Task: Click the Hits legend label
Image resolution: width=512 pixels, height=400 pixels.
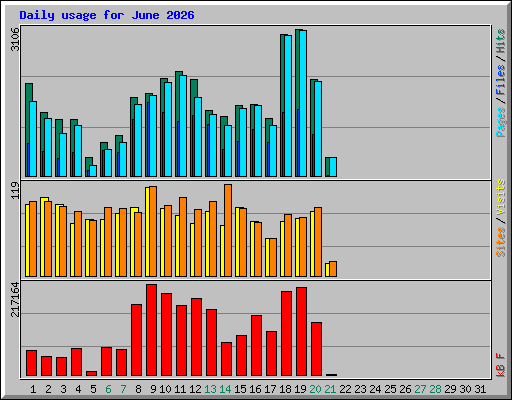Action: [500, 41]
